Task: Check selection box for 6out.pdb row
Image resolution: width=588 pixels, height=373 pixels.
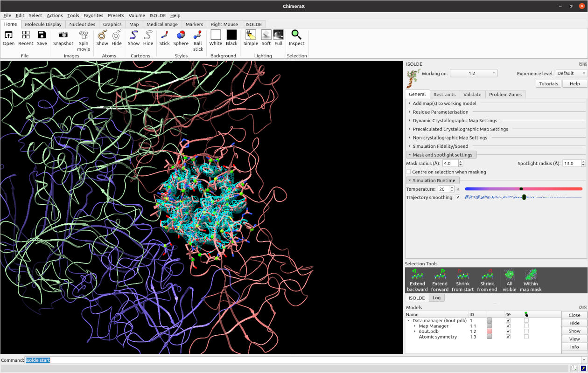Action: click(x=526, y=332)
